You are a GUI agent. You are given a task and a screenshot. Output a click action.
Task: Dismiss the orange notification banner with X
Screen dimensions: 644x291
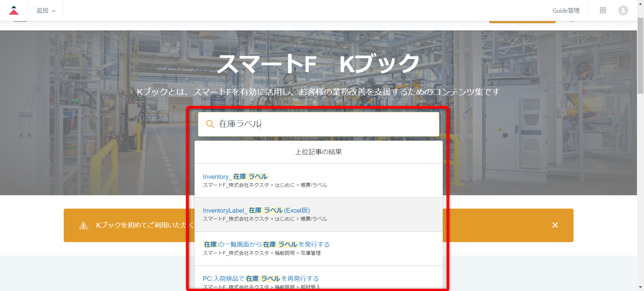pyautogui.click(x=555, y=225)
